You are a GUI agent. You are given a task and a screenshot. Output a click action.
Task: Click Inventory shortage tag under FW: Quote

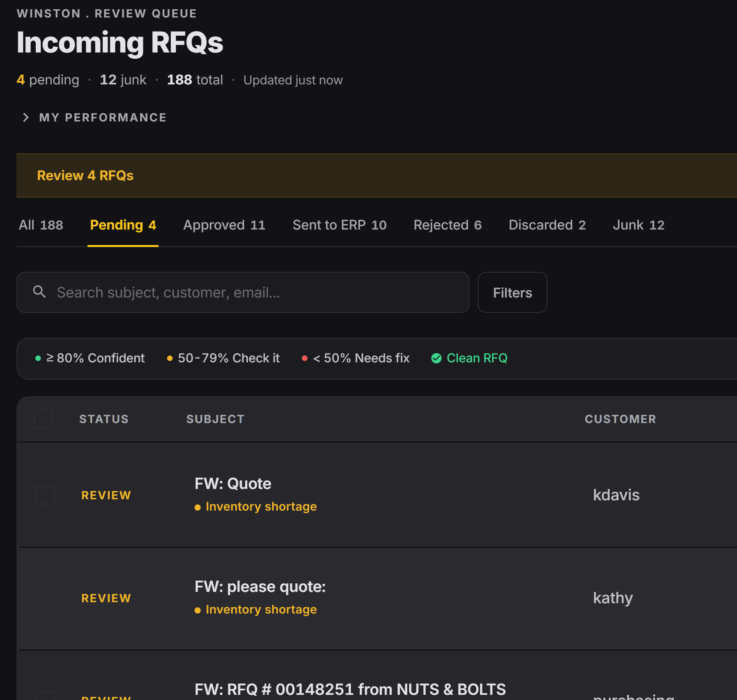[256, 507]
